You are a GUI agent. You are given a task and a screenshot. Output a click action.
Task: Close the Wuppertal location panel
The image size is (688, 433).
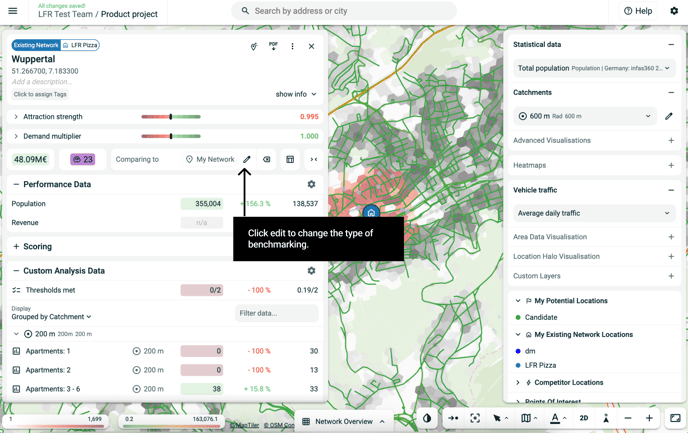tap(311, 47)
